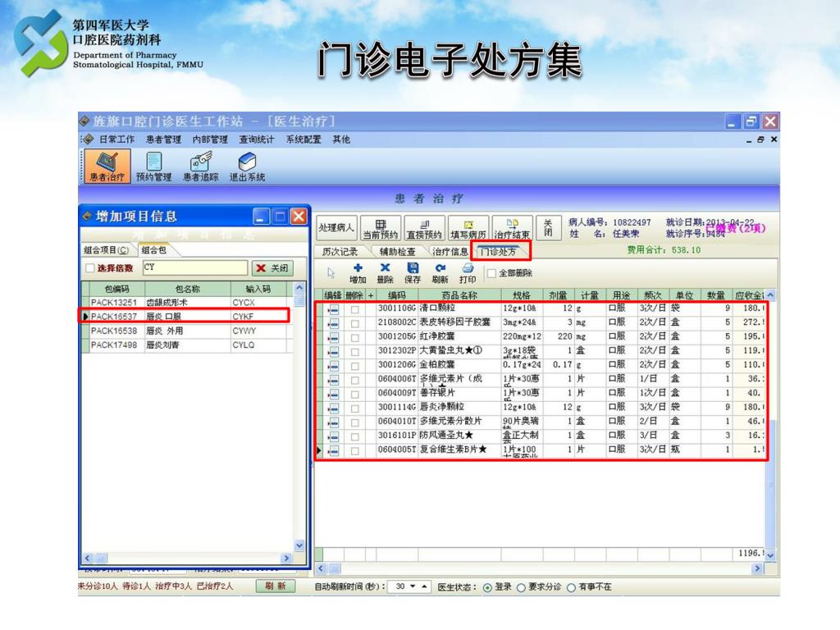
Task: Open the 患者治疗 toolbar icon
Action: pos(107,166)
